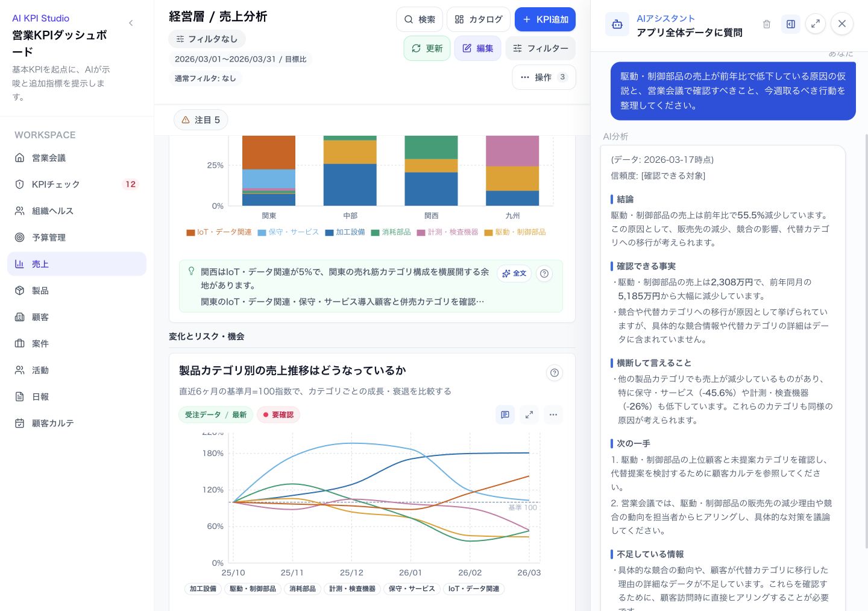Toggle IoT・データ関連 legend entry in bar chart
The image size is (868, 611).
tap(219, 232)
